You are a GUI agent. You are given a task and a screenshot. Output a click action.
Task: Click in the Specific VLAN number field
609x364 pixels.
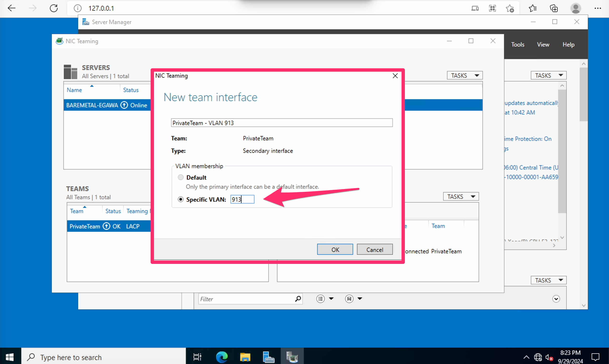(x=242, y=199)
